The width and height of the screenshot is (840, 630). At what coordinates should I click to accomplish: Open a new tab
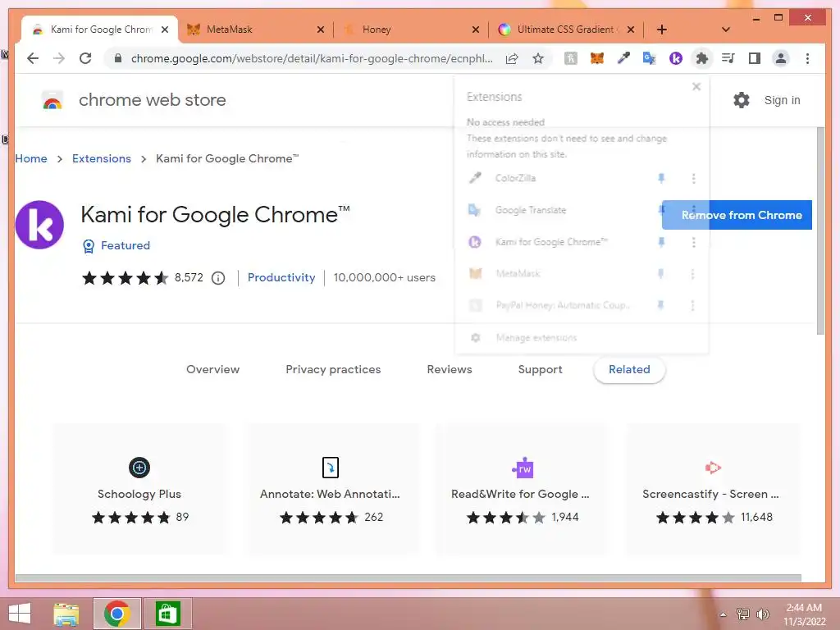[662, 30]
